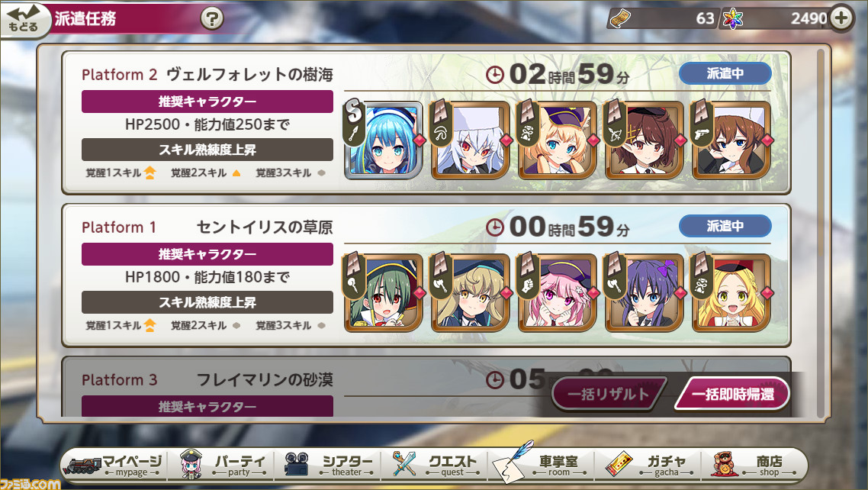Open the question mark help icon
The width and height of the screenshot is (868, 490).
coord(211,19)
